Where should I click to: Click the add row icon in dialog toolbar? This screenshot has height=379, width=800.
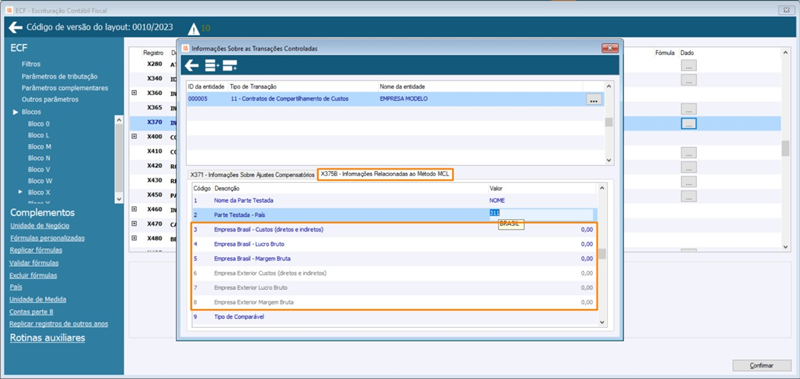[211, 65]
